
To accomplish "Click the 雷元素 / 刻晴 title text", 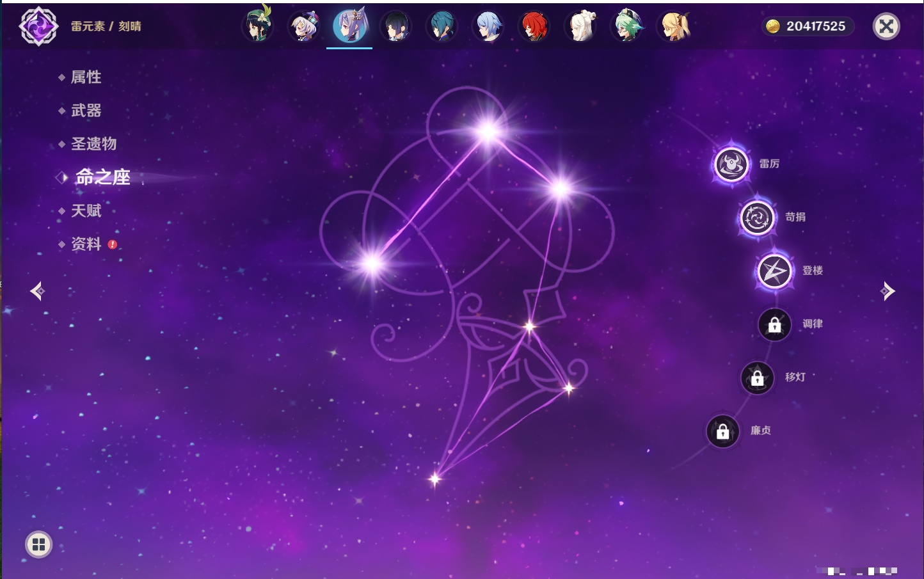I will tap(106, 26).
